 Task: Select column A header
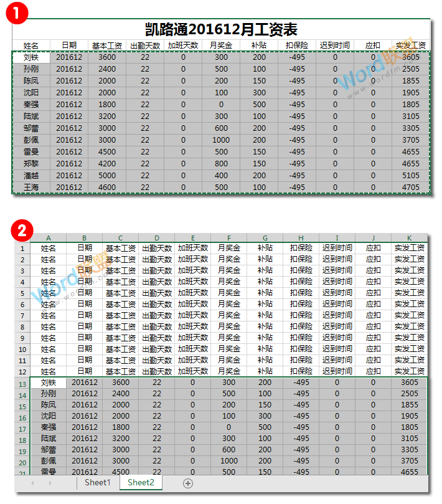(49, 238)
